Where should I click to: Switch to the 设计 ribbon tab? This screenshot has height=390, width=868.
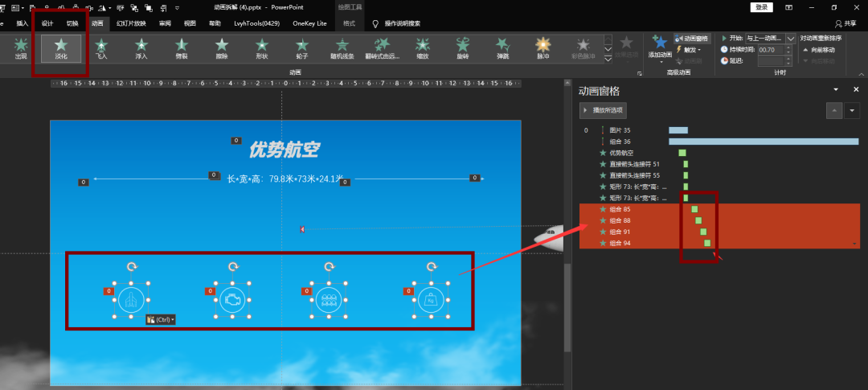[47, 23]
